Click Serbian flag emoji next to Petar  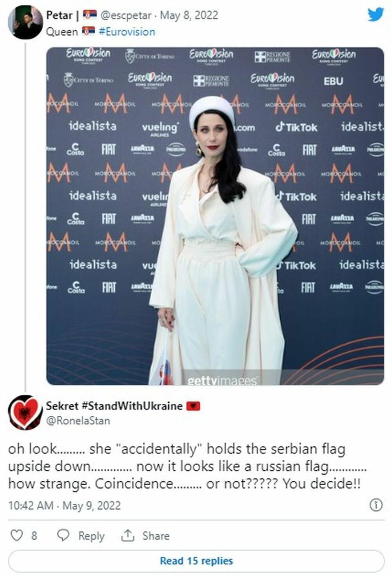(x=90, y=15)
